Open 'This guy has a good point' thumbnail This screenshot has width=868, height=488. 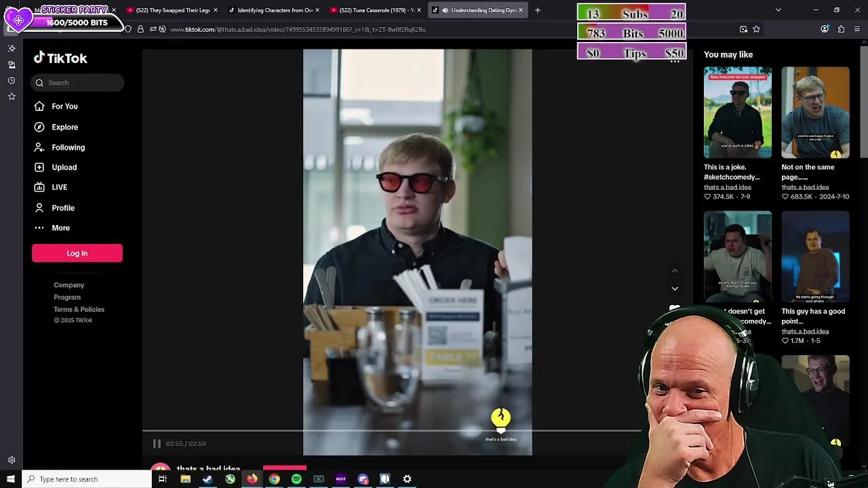pyautogui.click(x=815, y=256)
